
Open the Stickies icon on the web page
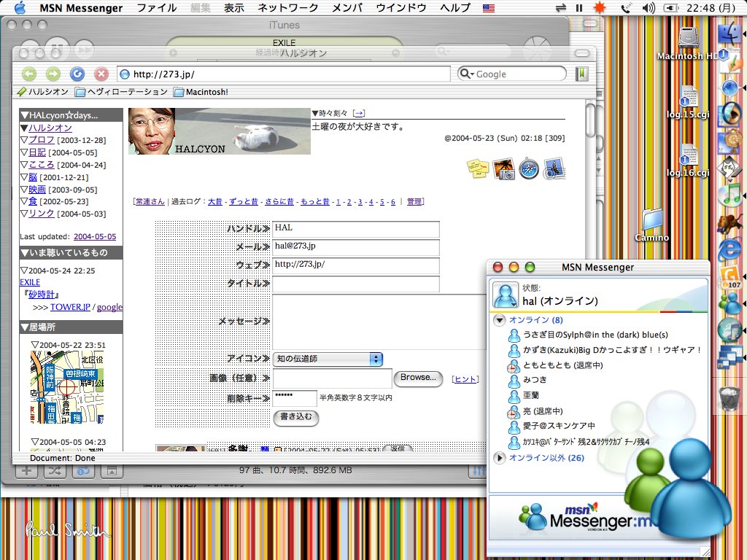[478, 168]
